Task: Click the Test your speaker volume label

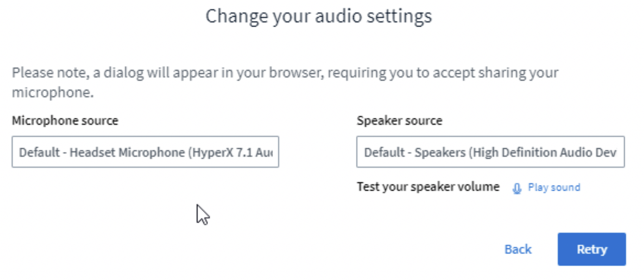Action: coord(428,187)
